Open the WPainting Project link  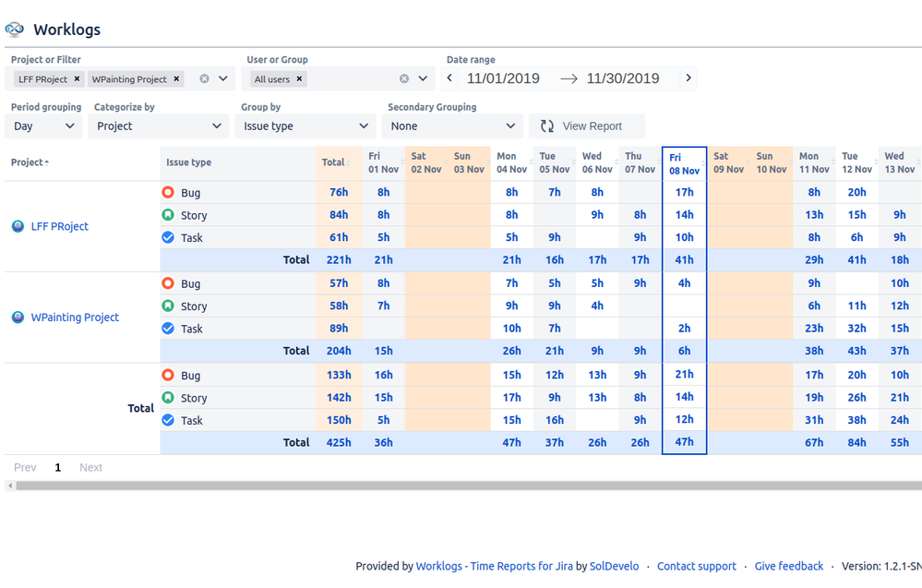(x=75, y=318)
